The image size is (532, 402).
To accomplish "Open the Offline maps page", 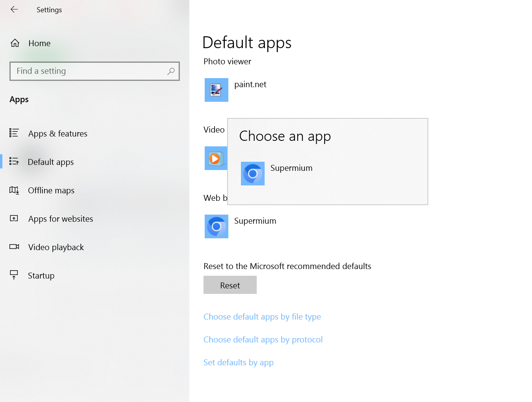I will tap(51, 191).
